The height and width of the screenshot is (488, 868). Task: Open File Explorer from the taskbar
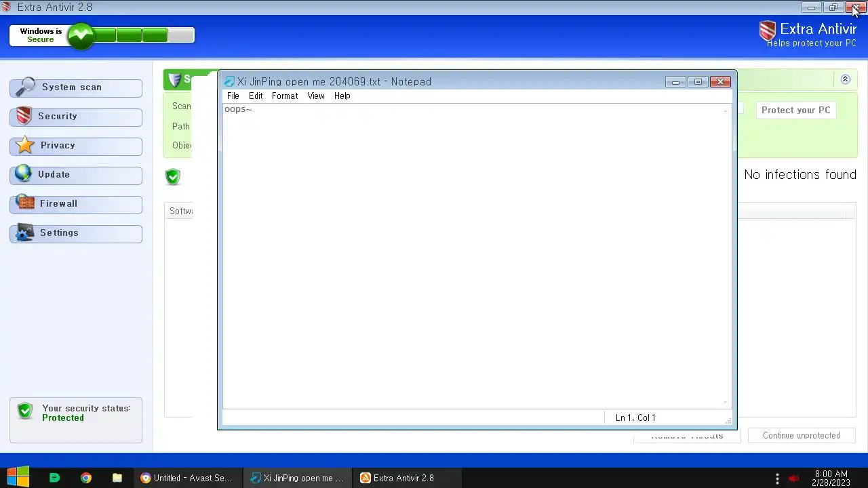[x=117, y=478]
